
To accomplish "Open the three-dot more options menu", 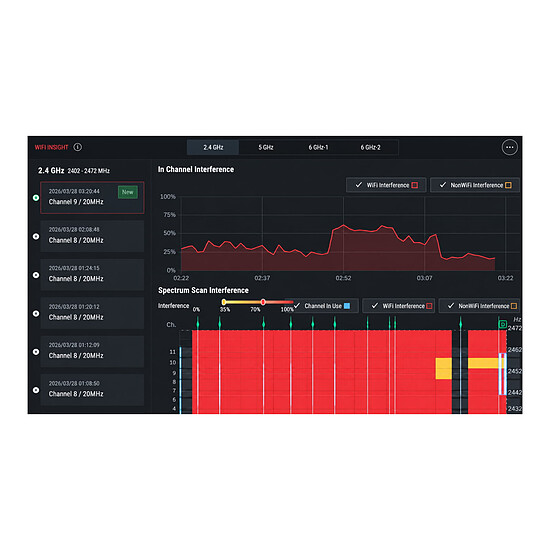I will (509, 147).
